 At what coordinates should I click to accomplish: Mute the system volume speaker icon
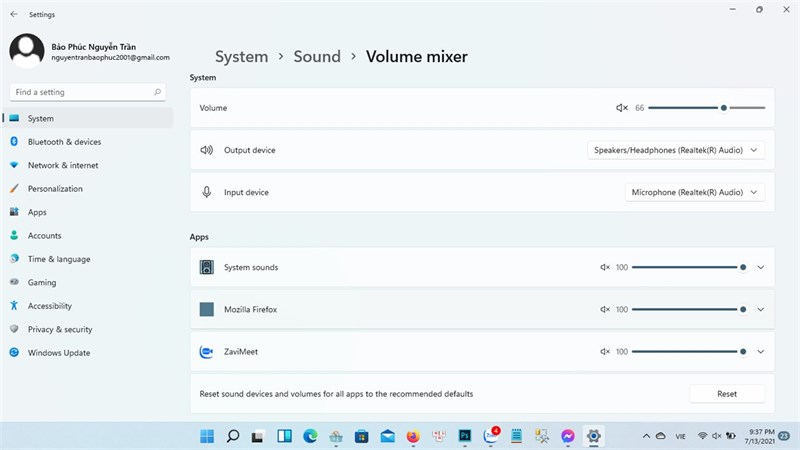click(621, 108)
